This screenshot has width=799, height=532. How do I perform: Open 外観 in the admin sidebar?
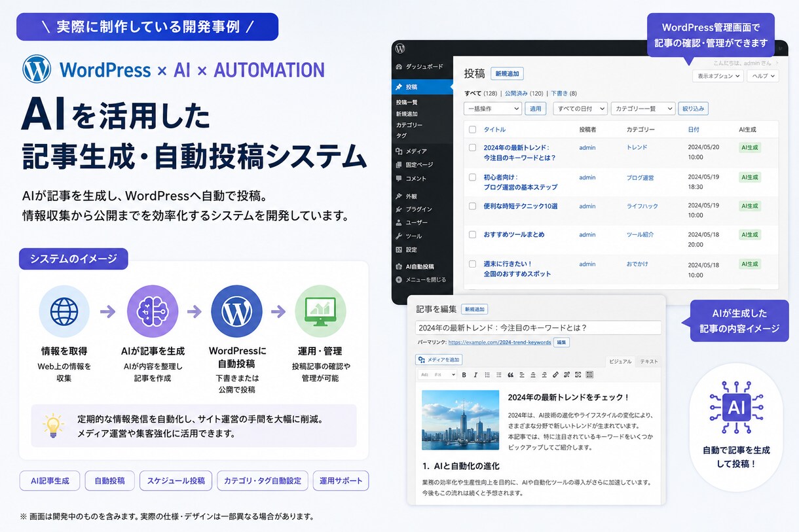[407, 196]
